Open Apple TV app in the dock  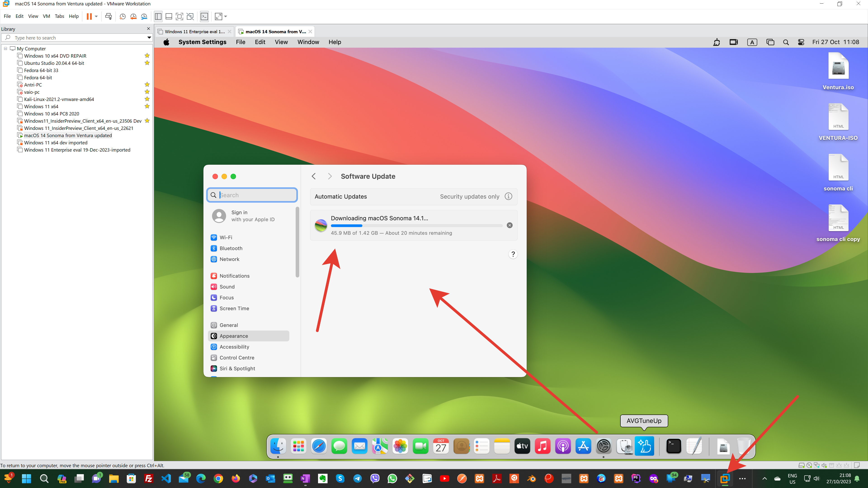[x=522, y=446]
